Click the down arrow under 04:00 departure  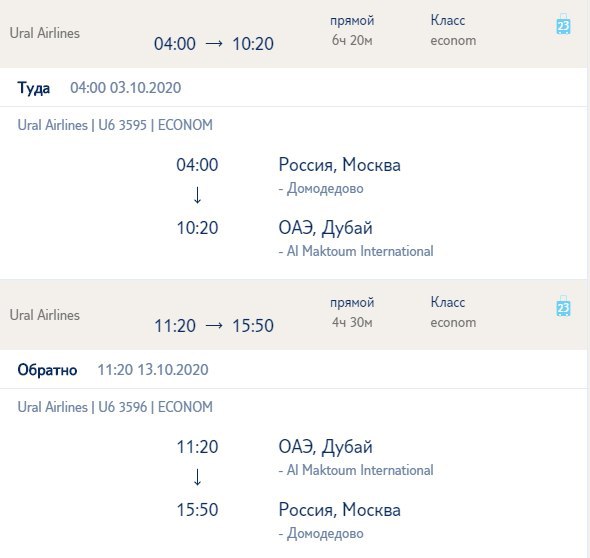pos(197,195)
